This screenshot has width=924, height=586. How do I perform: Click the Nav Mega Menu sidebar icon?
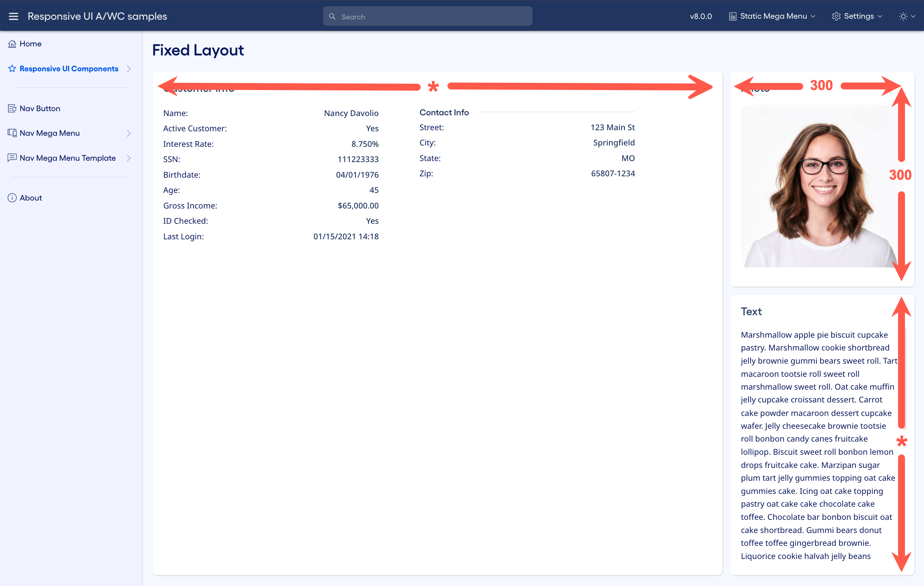coord(12,133)
